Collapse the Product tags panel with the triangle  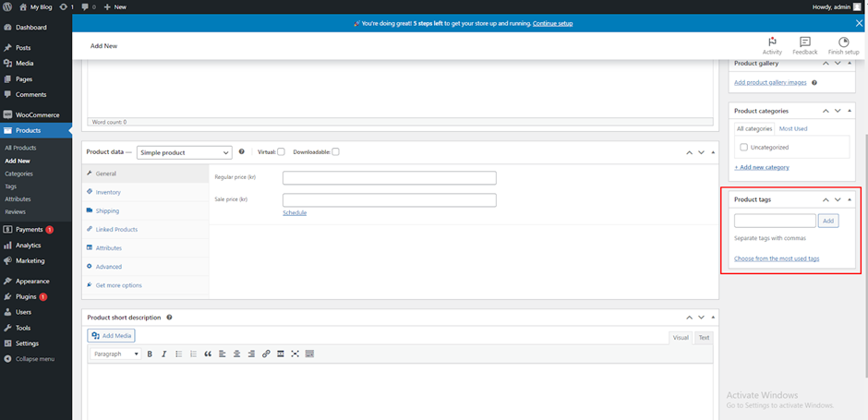click(x=850, y=199)
